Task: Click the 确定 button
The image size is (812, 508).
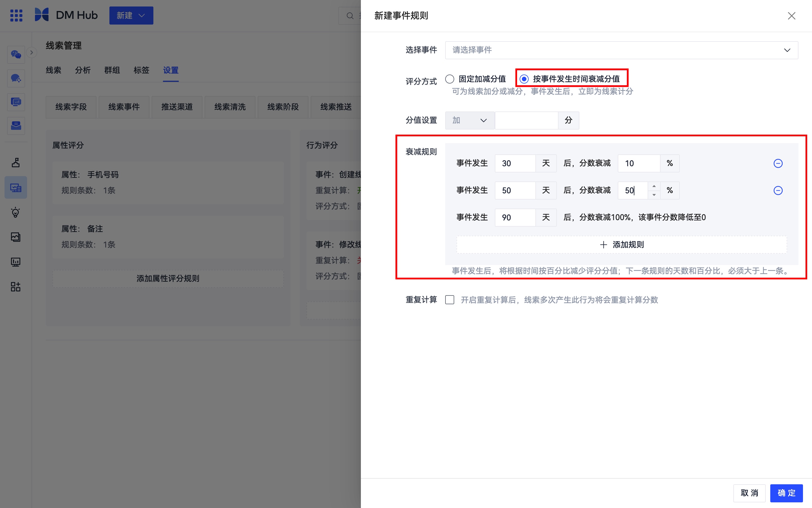Action: (786, 493)
